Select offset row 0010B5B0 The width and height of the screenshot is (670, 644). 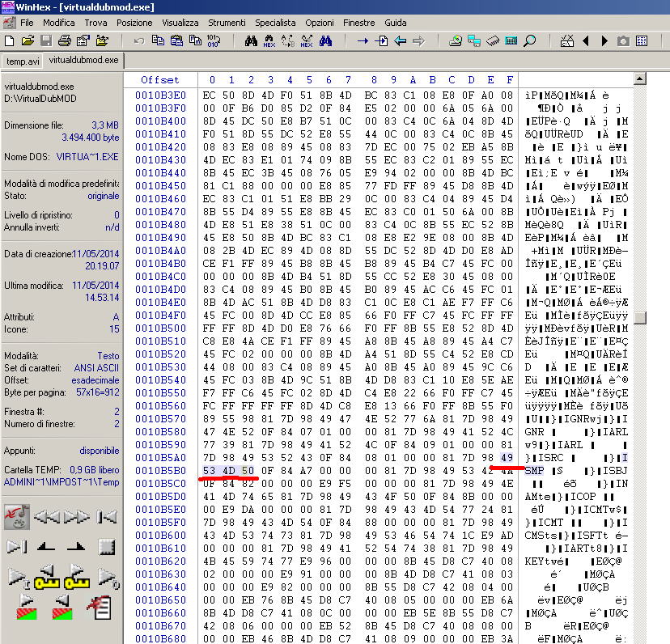point(161,471)
